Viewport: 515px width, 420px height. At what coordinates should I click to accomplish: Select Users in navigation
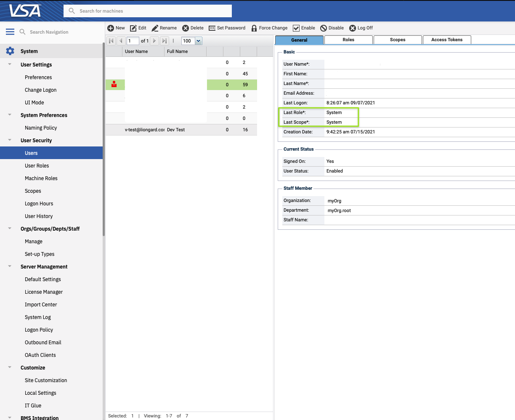click(x=51, y=153)
